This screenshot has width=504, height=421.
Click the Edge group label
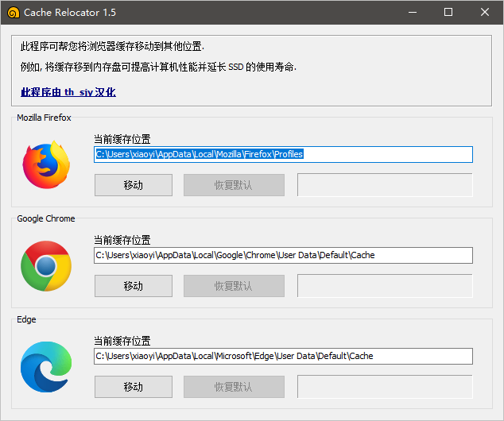tap(26, 319)
